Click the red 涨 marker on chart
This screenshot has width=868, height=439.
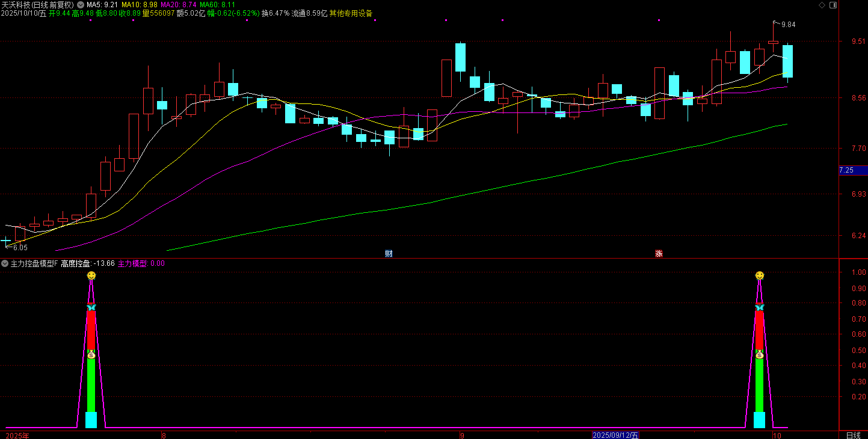659,254
